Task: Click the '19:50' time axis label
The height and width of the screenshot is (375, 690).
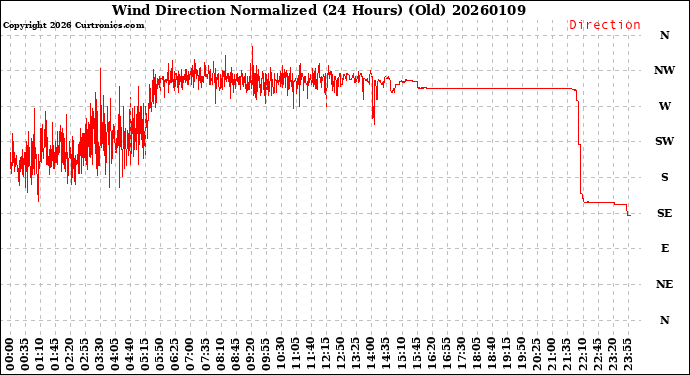Action: 522,354
